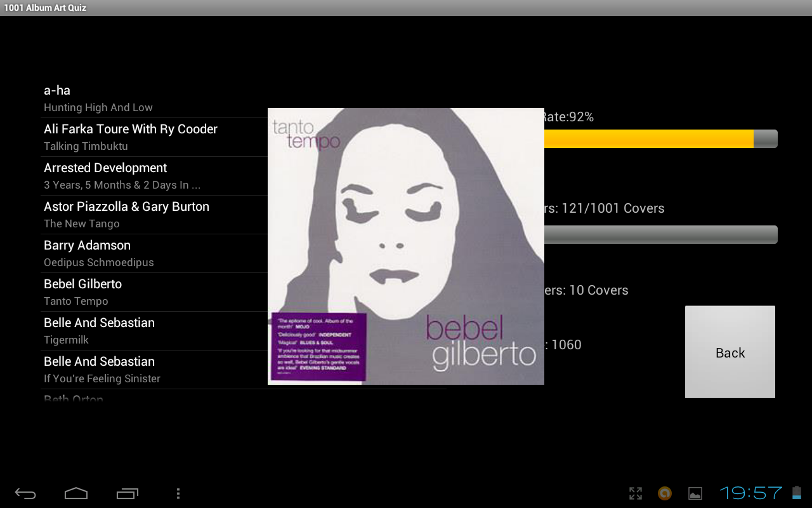Viewport: 812px width, 508px height.
Task: Click the yellow success rate progress bar
Action: pyautogui.click(x=660, y=139)
